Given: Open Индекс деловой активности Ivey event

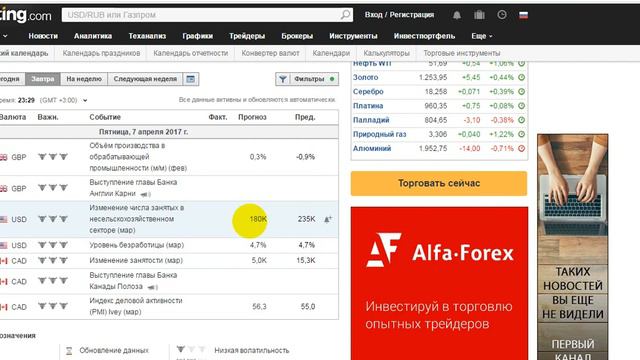Looking at the screenshot, I should 136,306.
